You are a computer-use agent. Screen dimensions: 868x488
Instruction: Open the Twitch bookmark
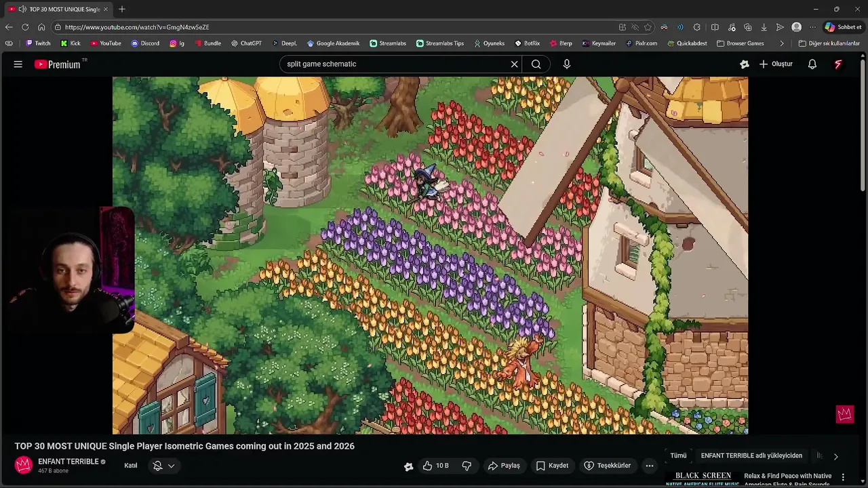pyautogui.click(x=38, y=43)
